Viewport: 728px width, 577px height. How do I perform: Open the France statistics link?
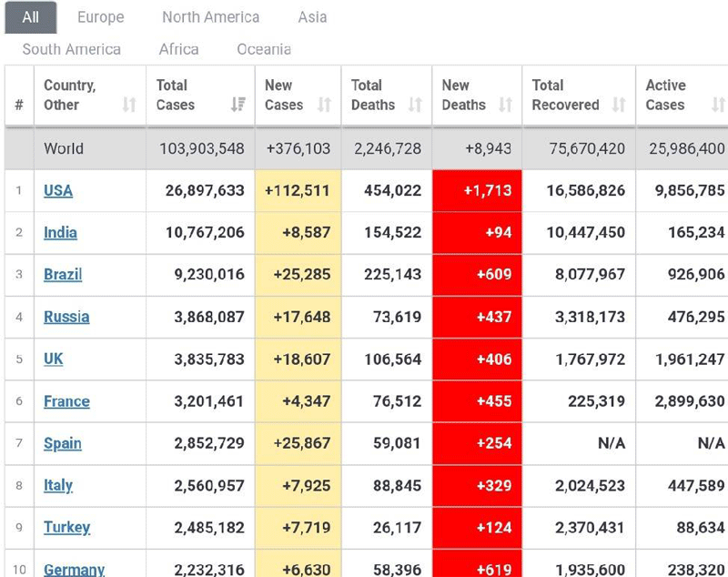point(66,401)
